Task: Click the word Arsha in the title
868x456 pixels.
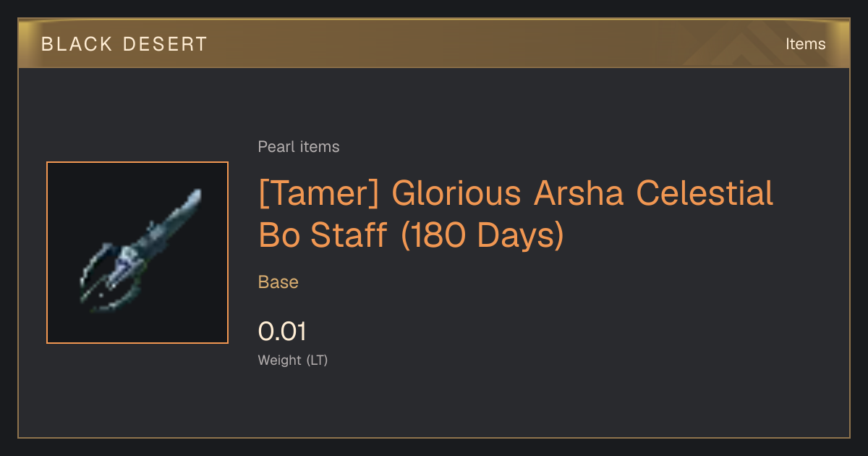Action: [x=578, y=194]
